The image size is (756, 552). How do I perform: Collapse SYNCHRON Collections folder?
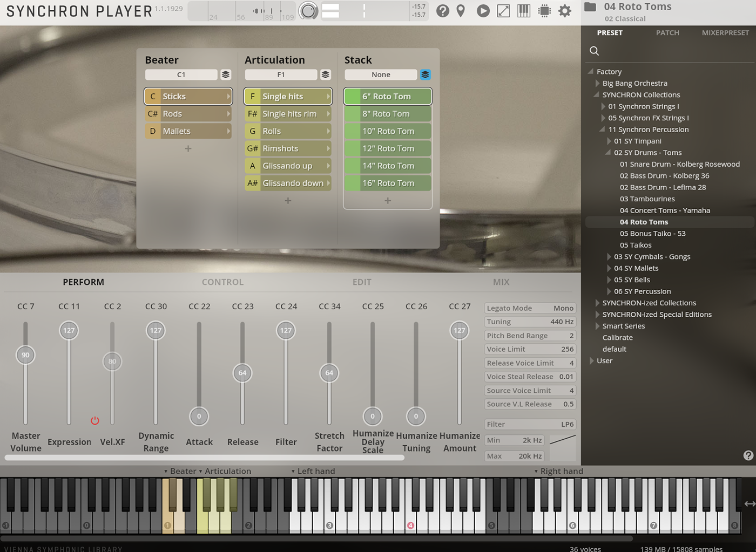[x=597, y=94]
